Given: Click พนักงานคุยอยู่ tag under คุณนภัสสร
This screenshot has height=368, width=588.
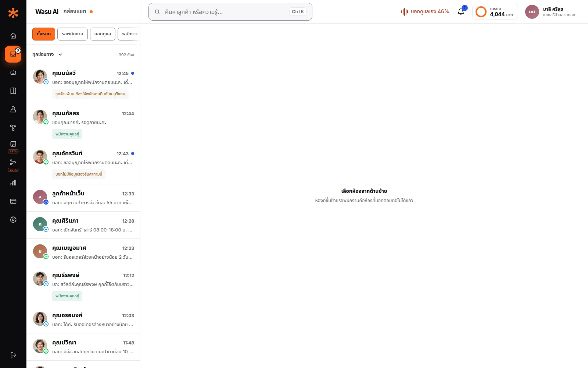Looking at the screenshot, I should tap(67, 134).
